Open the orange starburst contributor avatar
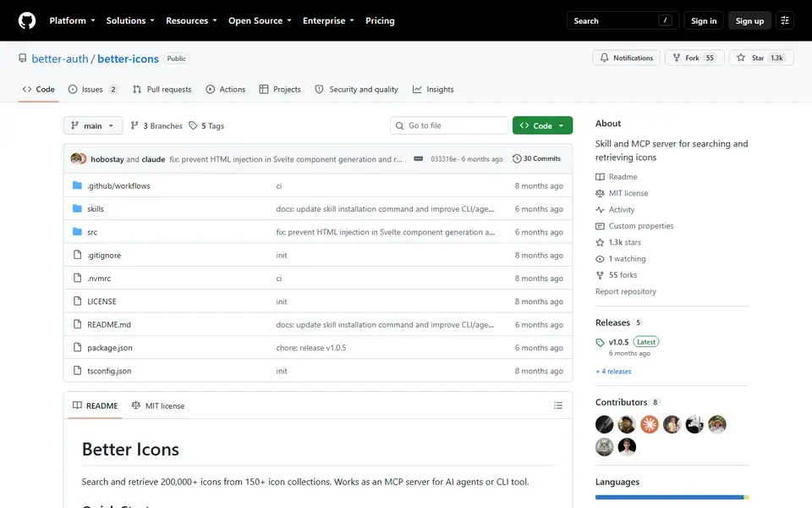Screen dimensions: 812x508 point(650,424)
